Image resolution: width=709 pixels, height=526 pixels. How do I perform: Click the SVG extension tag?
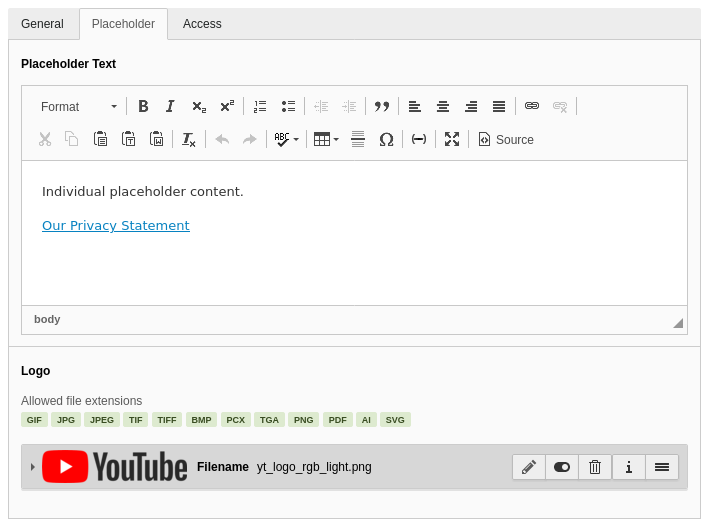click(395, 420)
